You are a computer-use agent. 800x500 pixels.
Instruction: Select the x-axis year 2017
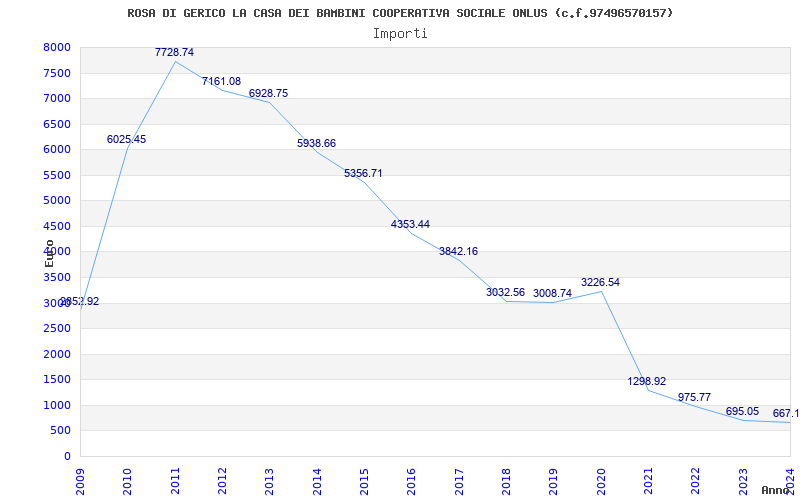click(459, 482)
